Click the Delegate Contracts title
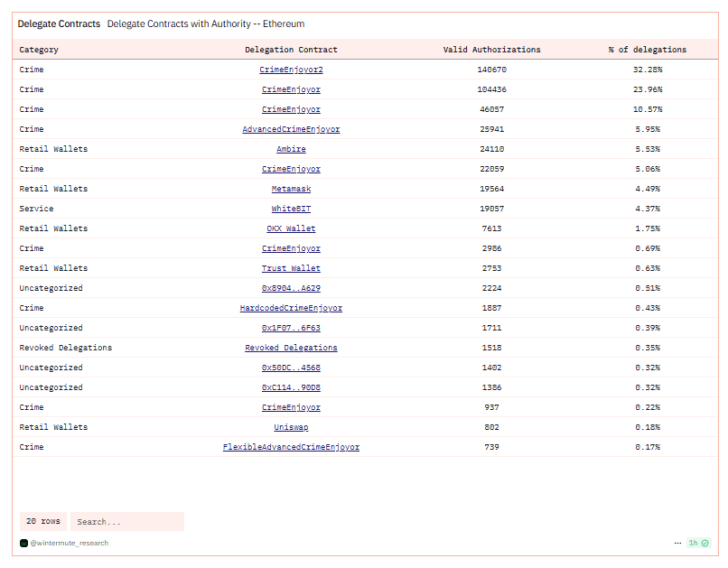The height and width of the screenshot is (568, 728). coord(59,23)
